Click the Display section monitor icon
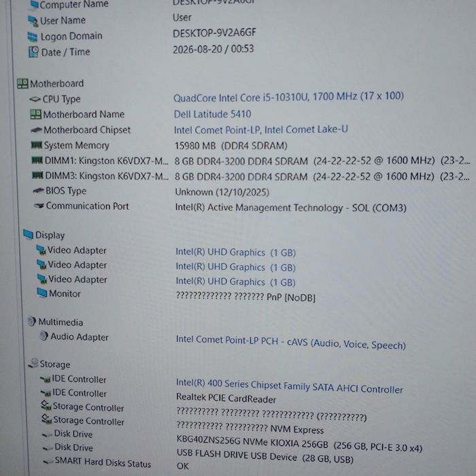476x476 pixels. [x=29, y=235]
